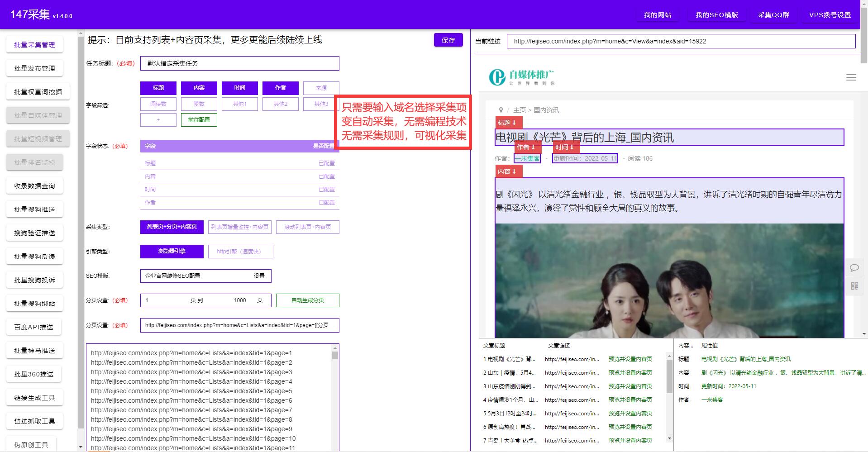The height and width of the screenshot is (452, 868).
Task: Open 预览并设置内容页 for the first article
Action: click(x=630, y=359)
